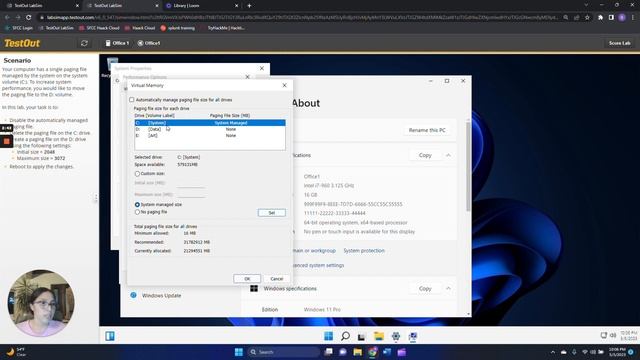
Task: Switch to the Office5 location
Action: 149,43
